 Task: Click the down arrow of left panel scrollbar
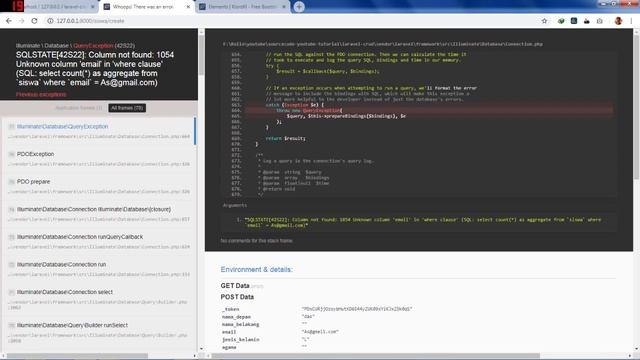point(201,349)
